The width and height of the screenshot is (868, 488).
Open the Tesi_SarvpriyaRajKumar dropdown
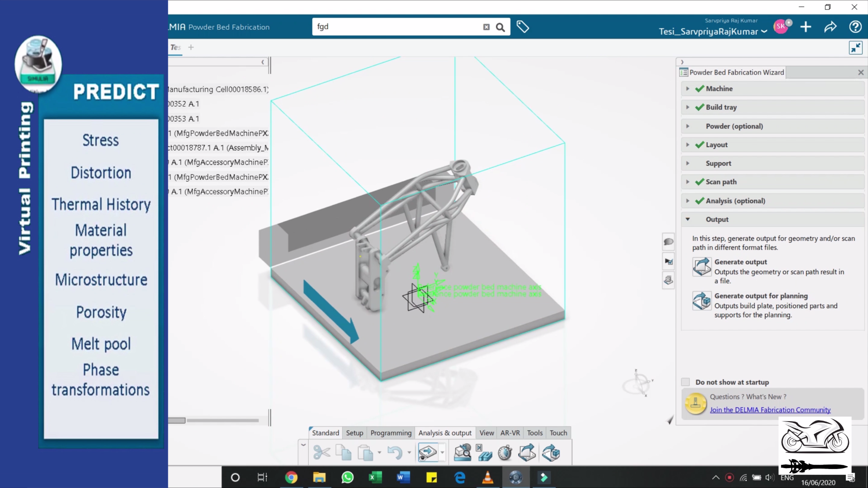click(713, 32)
